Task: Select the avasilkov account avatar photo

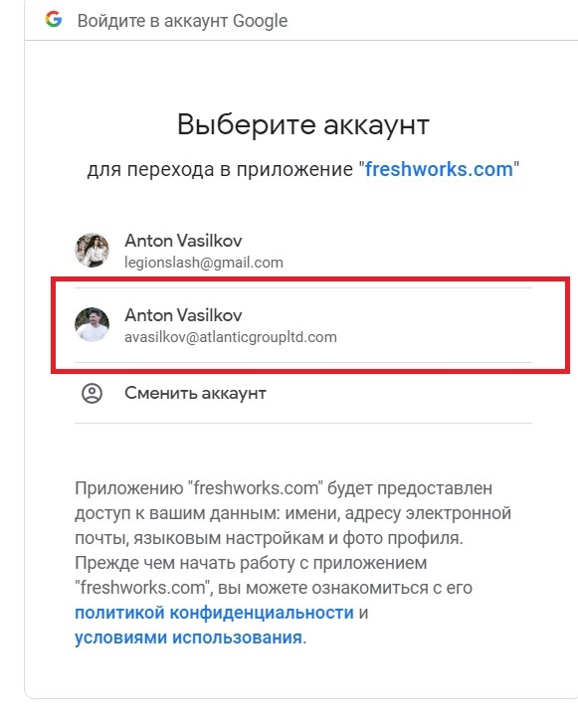Action: [x=92, y=324]
